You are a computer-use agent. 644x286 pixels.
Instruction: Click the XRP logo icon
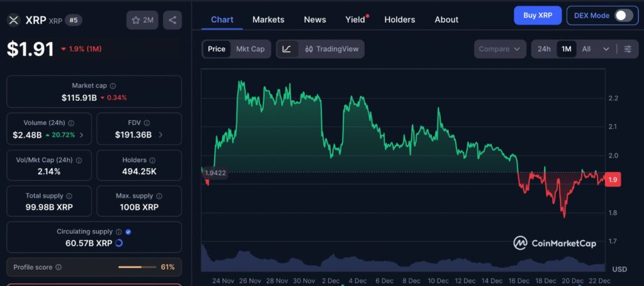[x=14, y=20]
